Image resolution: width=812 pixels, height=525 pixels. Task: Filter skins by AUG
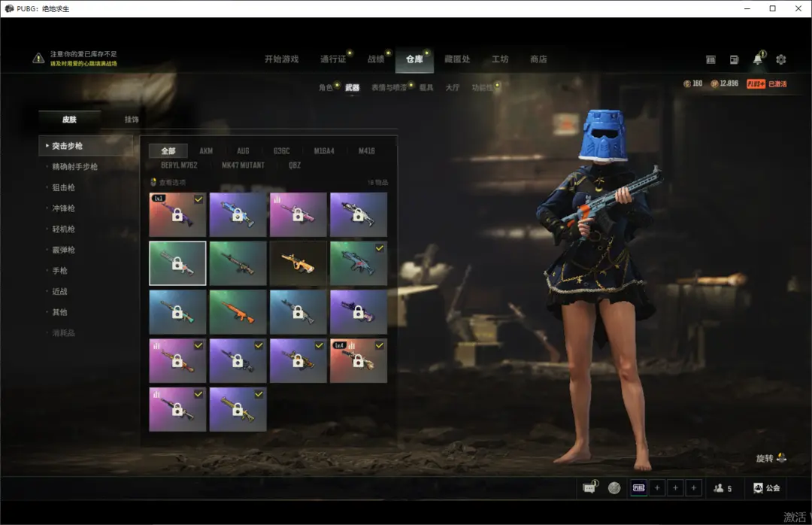[x=243, y=151]
